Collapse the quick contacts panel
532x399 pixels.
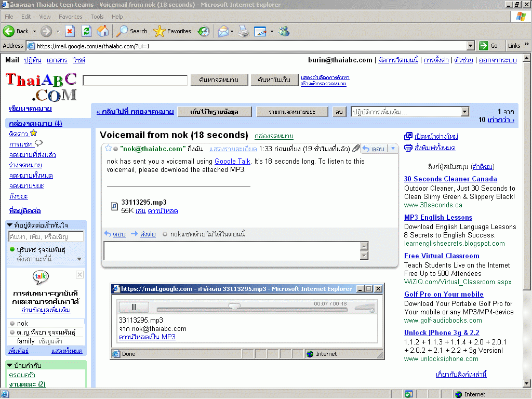(x=10, y=225)
